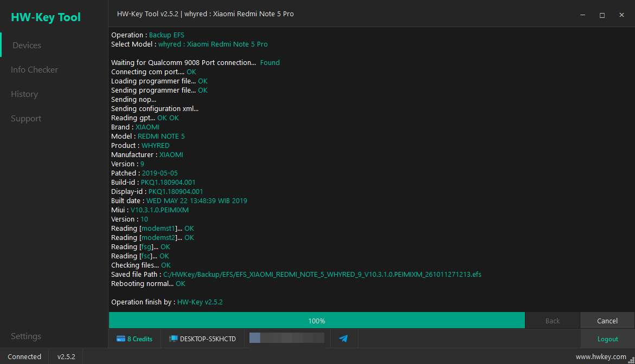Click the blurred username field
635x364 pixels.
(287, 337)
